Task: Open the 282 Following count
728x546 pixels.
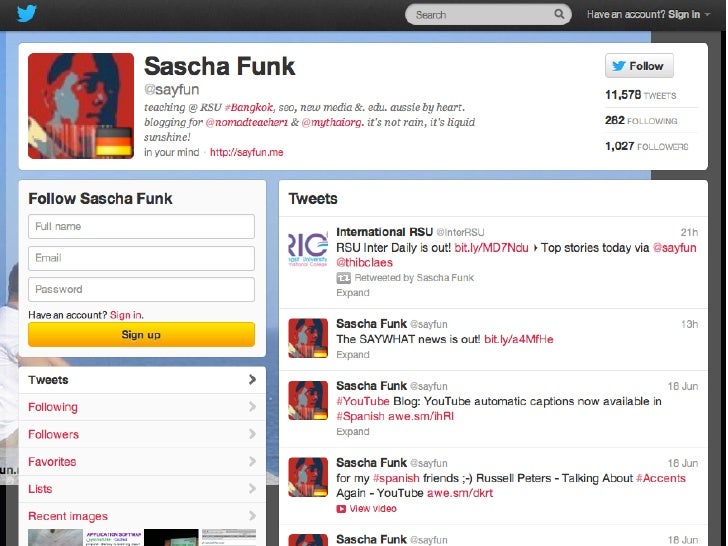Action: click(x=641, y=121)
